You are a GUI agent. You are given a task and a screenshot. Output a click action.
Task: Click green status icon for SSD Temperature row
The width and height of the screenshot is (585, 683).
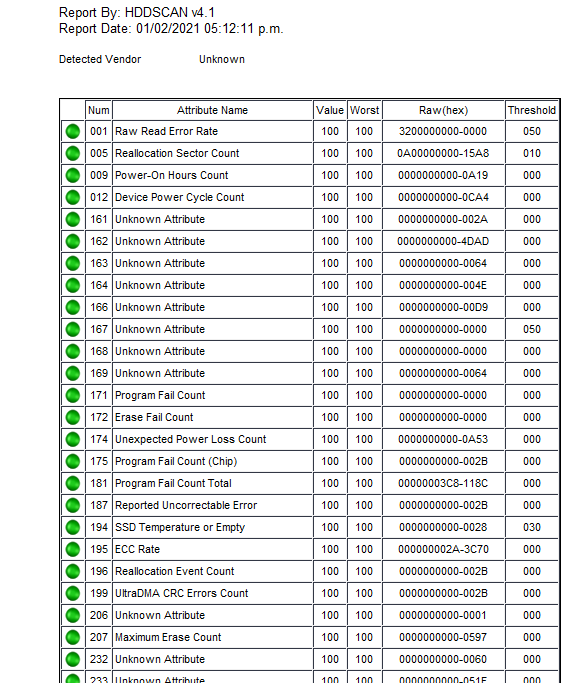(x=73, y=527)
